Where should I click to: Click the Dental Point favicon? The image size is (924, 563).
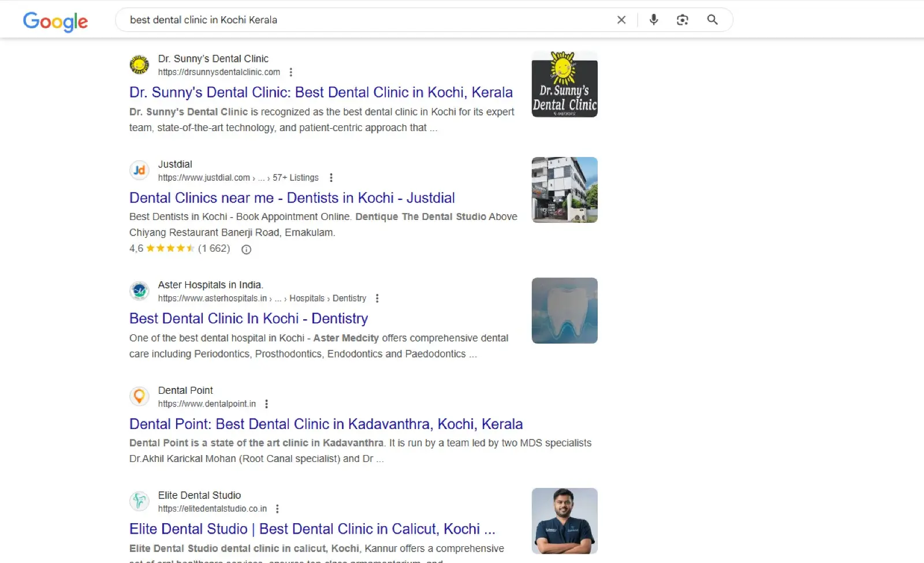point(139,397)
